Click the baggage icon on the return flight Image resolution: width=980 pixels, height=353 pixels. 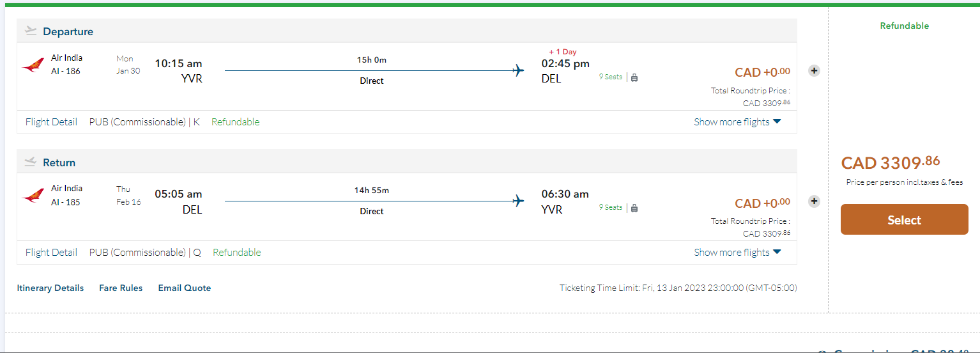pyautogui.click(x=634, y=208)
